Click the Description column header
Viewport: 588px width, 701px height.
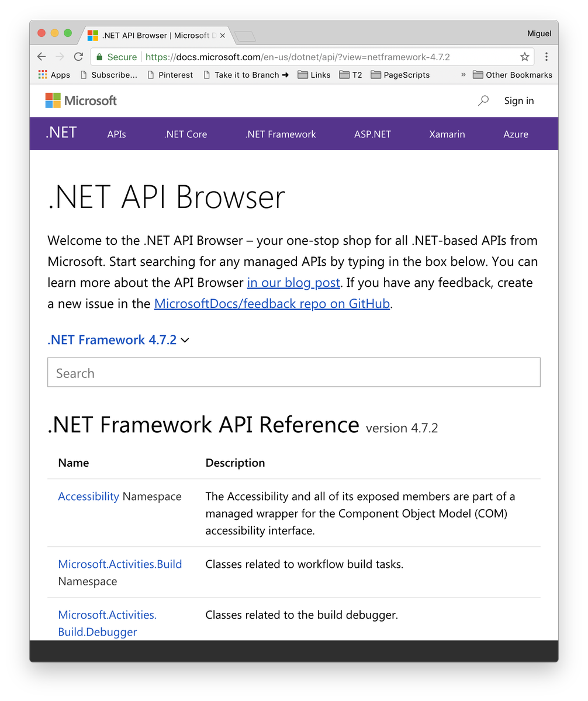(235, 463)
